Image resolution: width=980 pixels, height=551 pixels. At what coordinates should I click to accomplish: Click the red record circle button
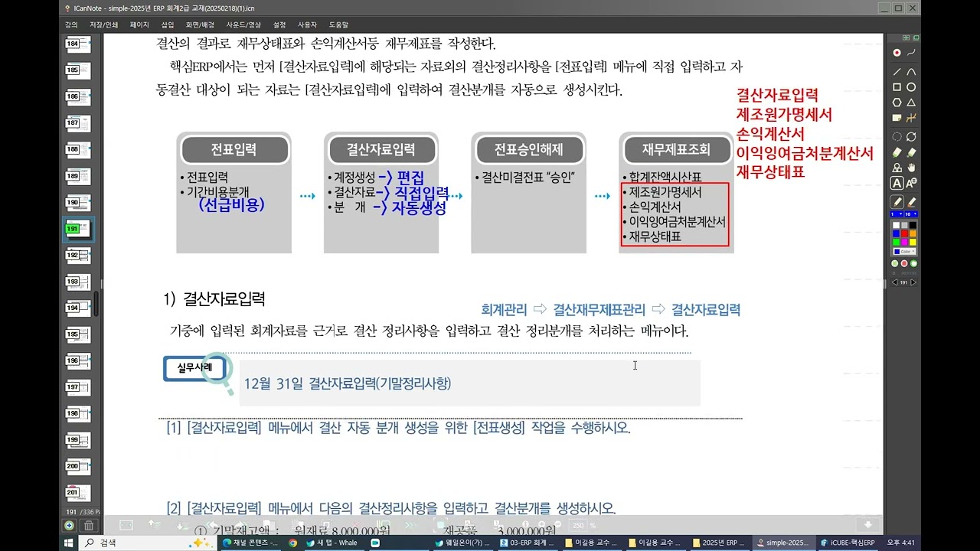904,263
